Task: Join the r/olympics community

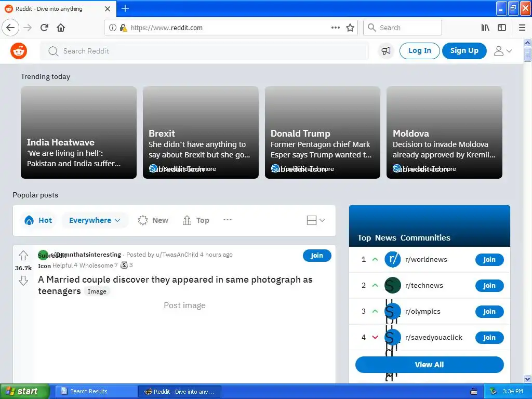Action: [x=489, y=312]
